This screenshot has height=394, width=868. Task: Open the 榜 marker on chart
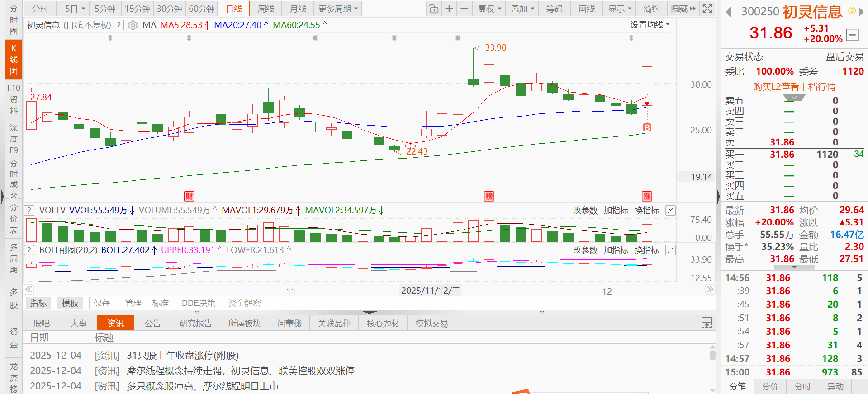point(489,196)
